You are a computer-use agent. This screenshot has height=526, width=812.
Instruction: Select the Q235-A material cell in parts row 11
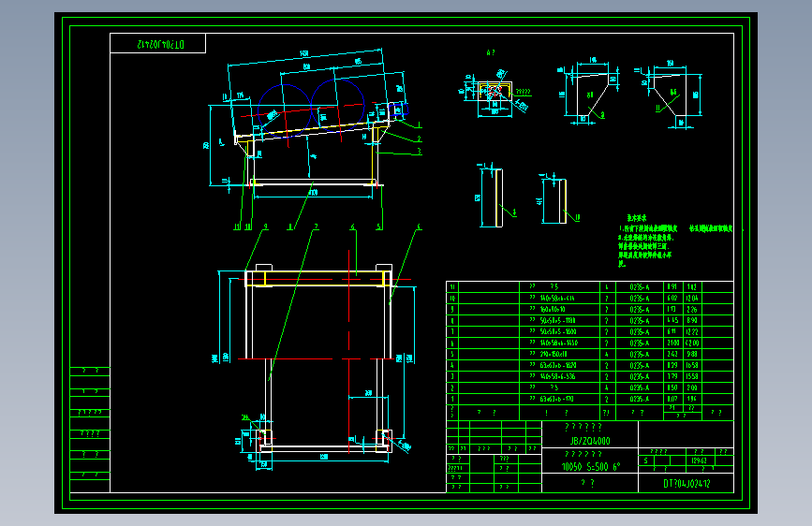pyautogui.click(x=640, y=286)
